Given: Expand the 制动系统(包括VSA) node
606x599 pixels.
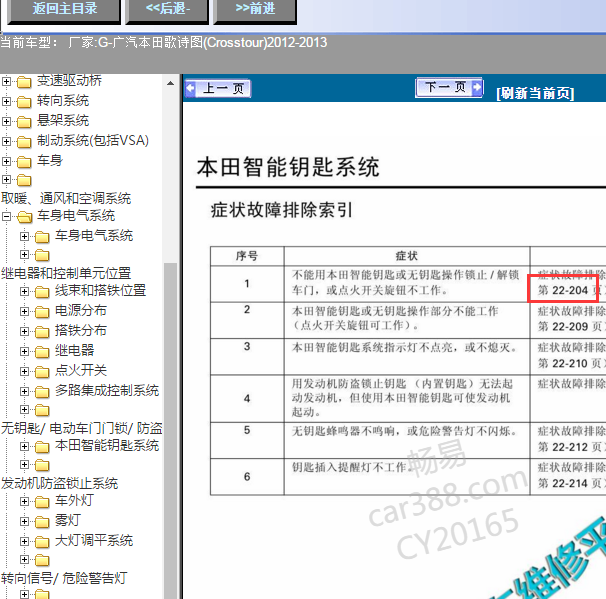Looking at the screenshot, I should (x=6, y=141).
